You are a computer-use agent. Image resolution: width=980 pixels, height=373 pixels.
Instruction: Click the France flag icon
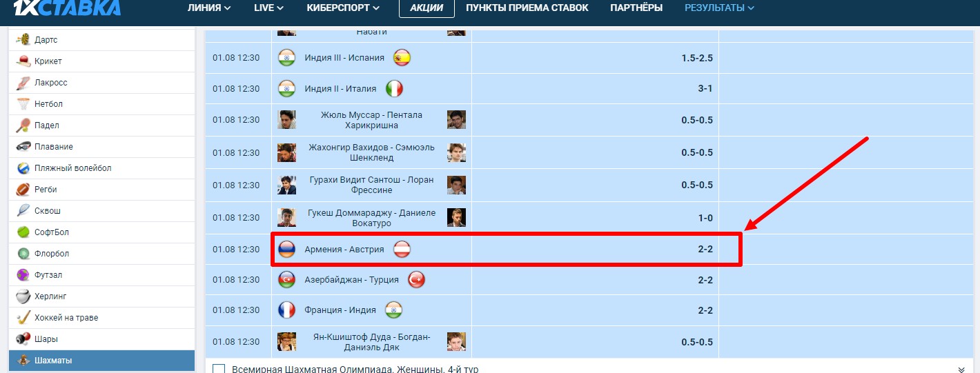pyautogui.click(x=286, y=310)
